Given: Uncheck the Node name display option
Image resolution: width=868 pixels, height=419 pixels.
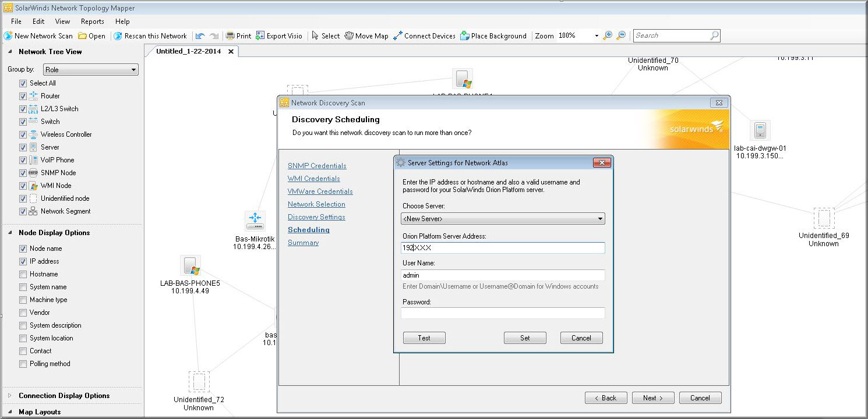Looking at the screenshot, I should pos(23,248).
